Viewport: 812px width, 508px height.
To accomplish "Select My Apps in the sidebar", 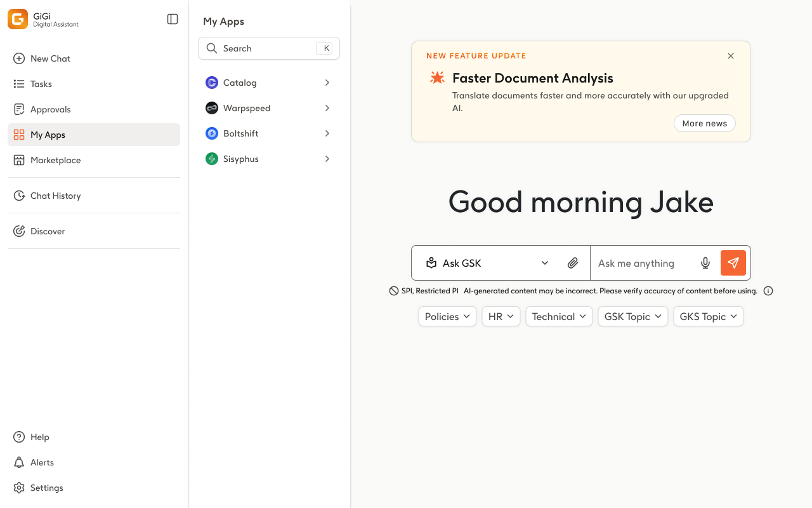I will [94, 135].
